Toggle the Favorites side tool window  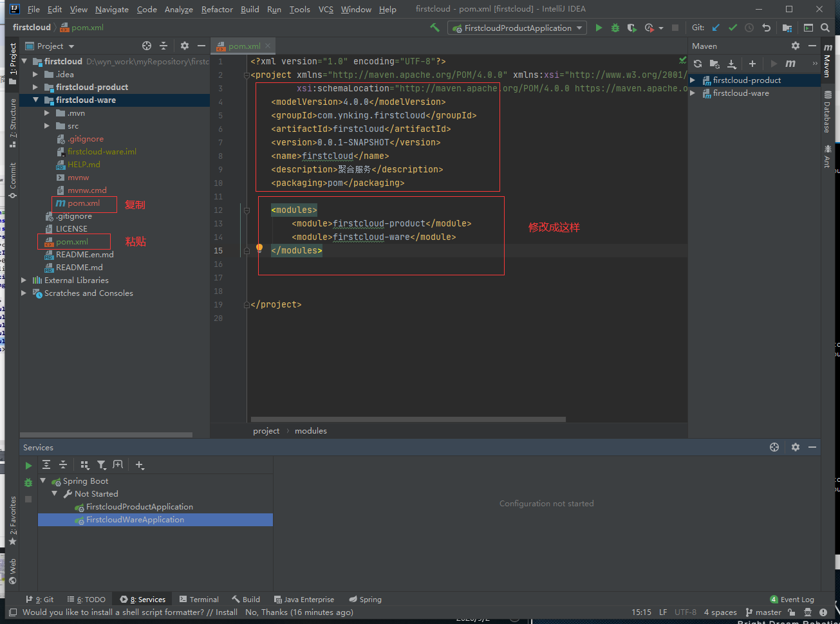click(x=13, y=520)
